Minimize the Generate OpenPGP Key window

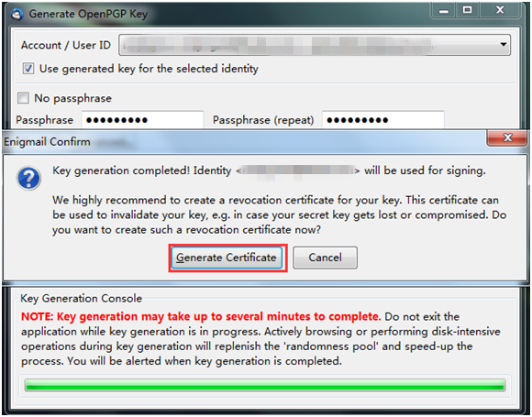[x=443, y=11]
